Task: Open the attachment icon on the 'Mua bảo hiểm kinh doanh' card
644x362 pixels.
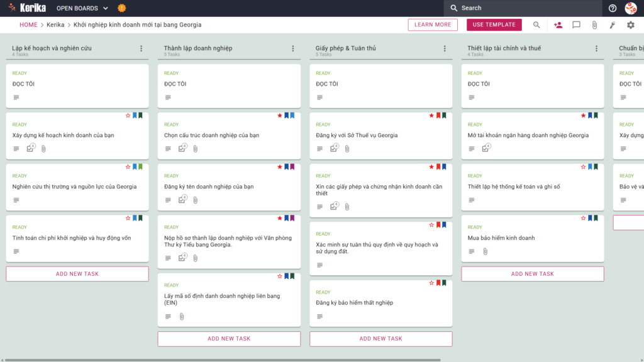Action: (485, 251)
